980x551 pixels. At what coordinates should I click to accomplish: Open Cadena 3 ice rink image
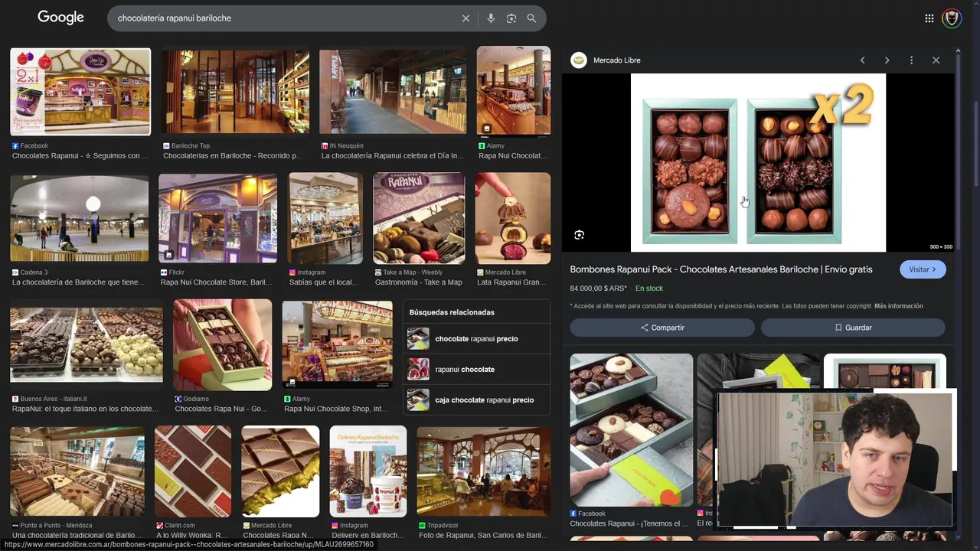(x=80, y=218)
